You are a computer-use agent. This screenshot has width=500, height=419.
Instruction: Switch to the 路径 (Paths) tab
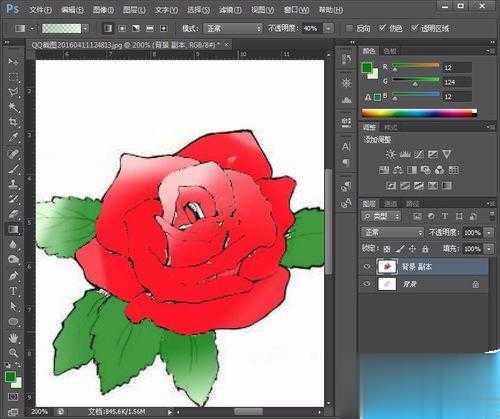tap(412, 203)
